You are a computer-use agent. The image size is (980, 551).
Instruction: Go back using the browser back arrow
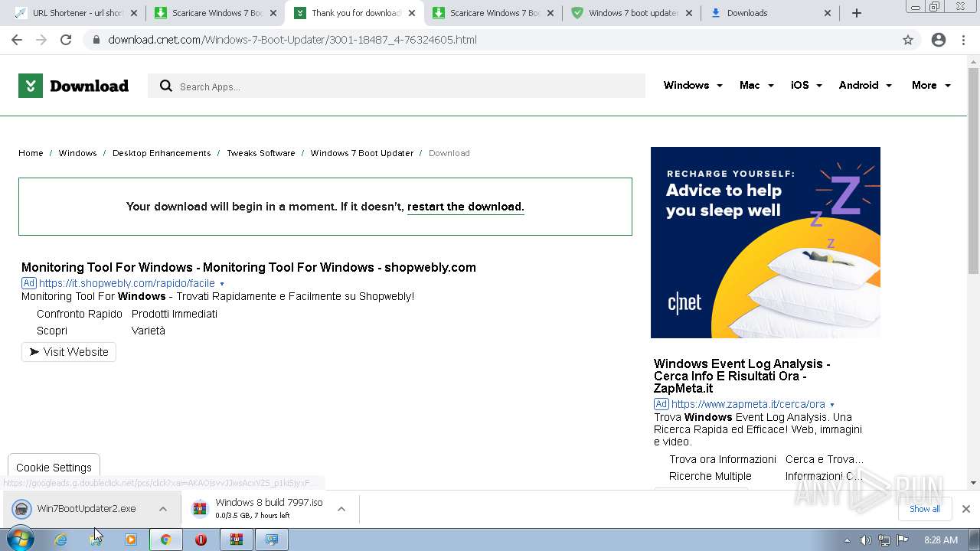tap(17, 40)
